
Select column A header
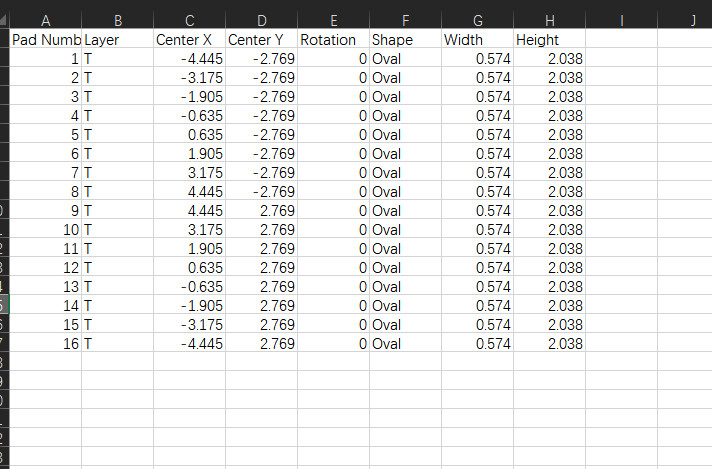(45, 19)
